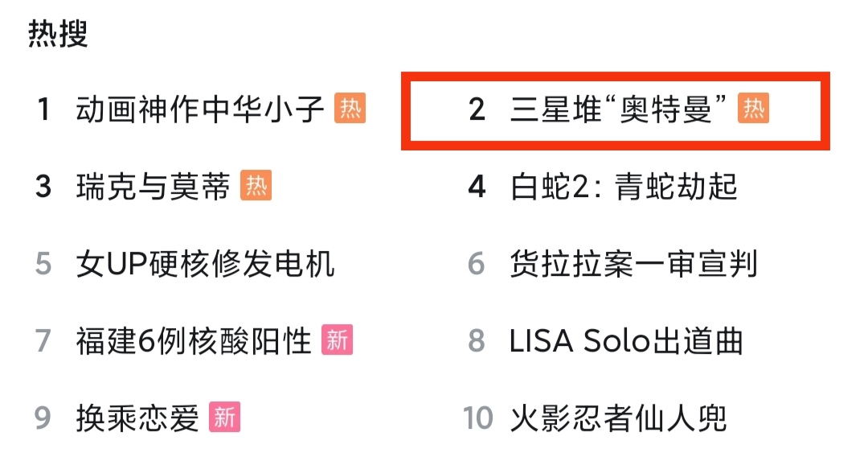Open hot search 动画神作中华小子

(200, 109)
